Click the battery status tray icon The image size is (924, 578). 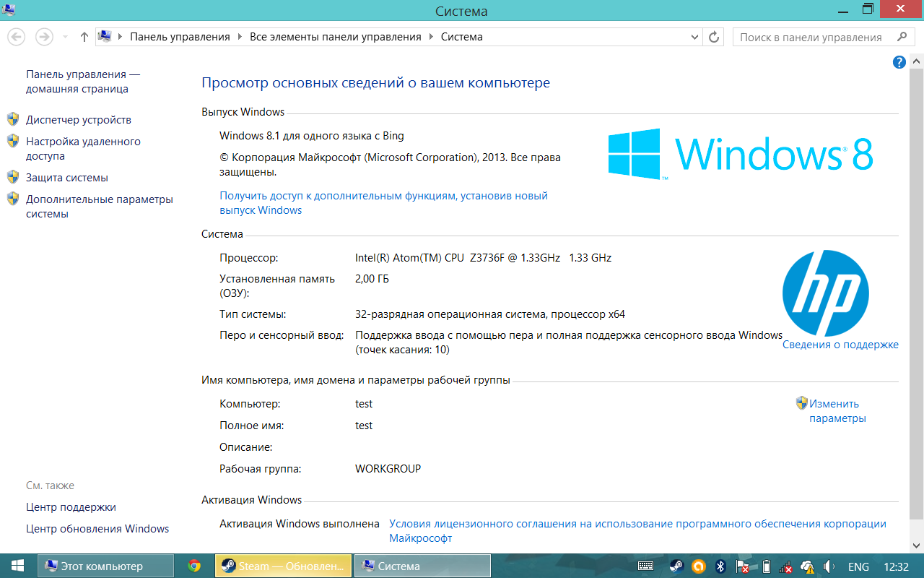pyautogui.click(x=767, y=566)
